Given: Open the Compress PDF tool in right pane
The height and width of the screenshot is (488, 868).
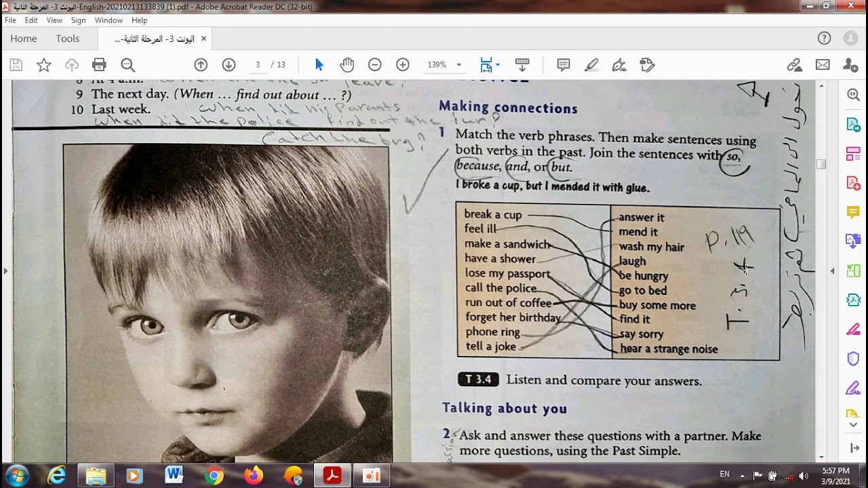Looking at the screenshot, I should click(x=853, y=270).
